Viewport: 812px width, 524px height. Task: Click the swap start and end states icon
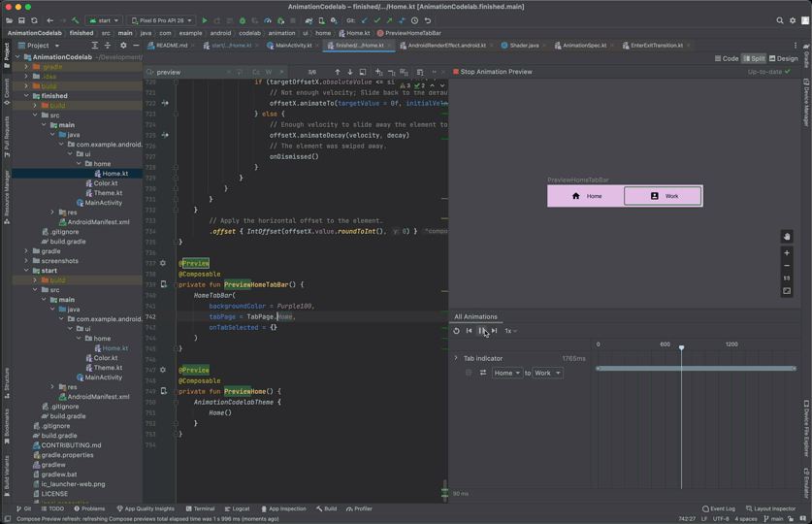482,373
